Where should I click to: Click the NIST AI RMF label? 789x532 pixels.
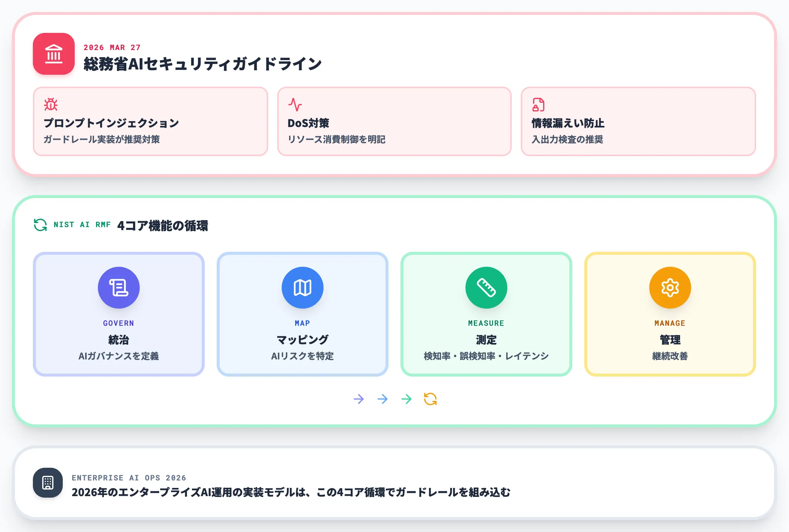click(82, 225)
